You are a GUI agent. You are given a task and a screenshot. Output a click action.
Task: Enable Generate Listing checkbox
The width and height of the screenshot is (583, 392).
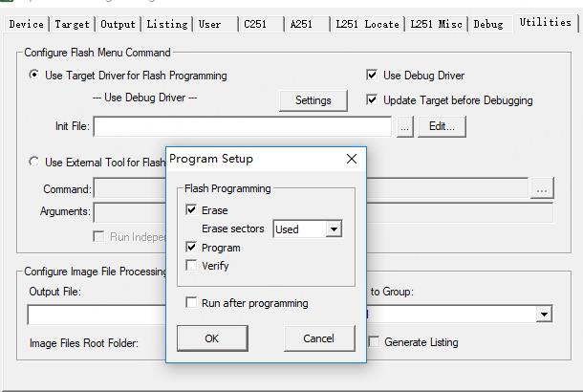[375, 341]
